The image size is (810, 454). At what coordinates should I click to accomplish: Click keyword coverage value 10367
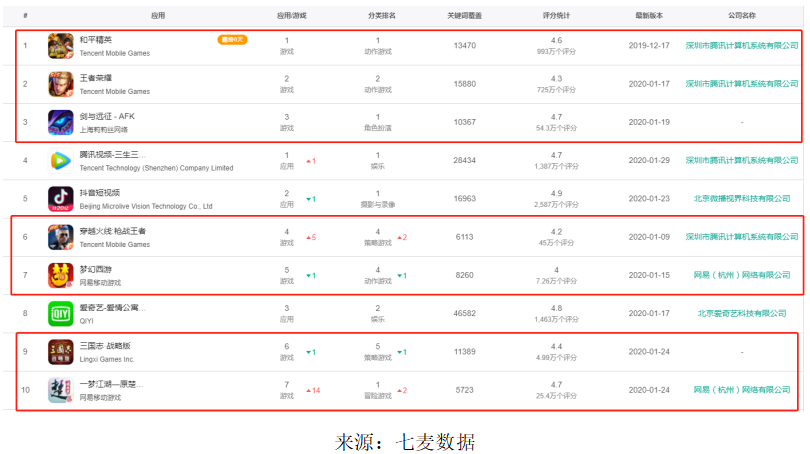pyautogui.click(x=464, y=122)
